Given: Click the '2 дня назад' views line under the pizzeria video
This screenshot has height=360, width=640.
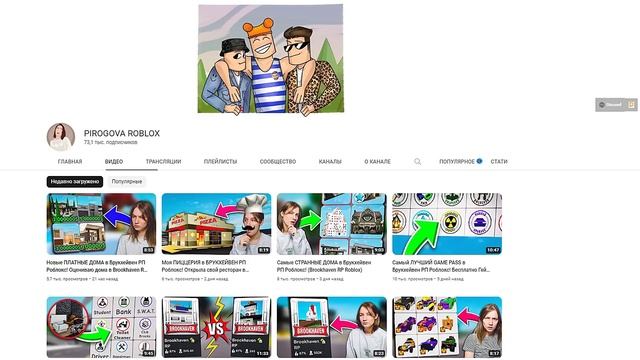Looking at the screenshot, I should [195, 279].
